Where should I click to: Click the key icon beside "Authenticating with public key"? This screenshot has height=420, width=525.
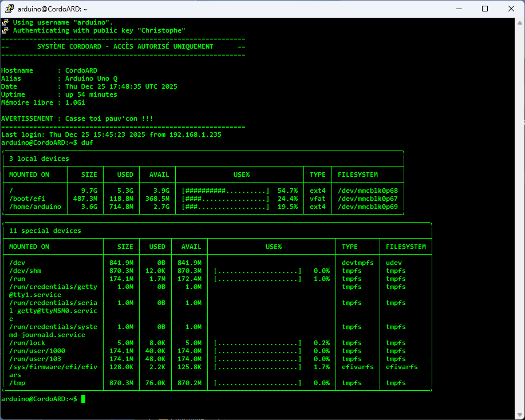5,30
